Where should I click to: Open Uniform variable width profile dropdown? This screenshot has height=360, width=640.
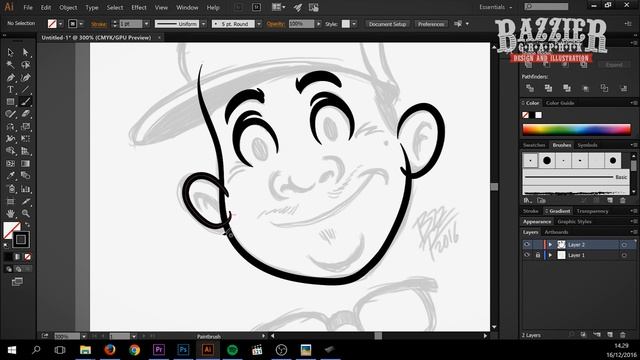point(203,24)
